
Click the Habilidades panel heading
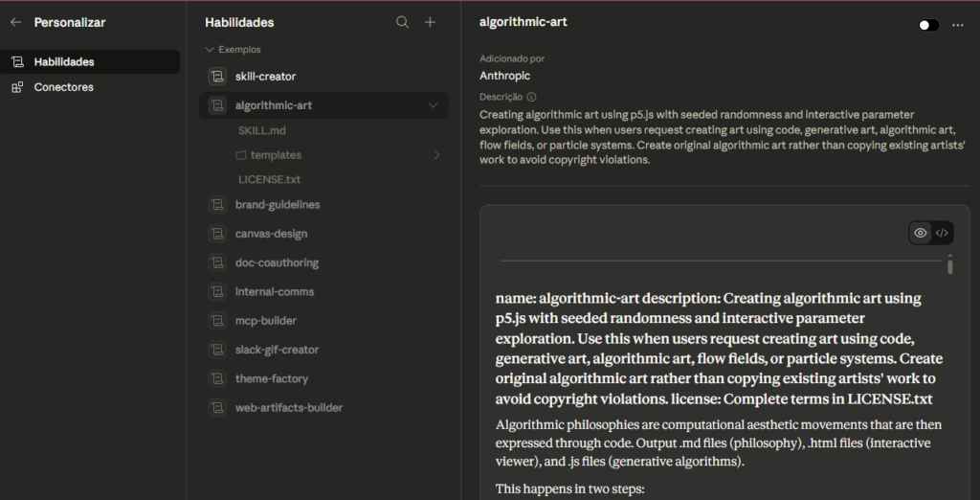pyautogui.click(x=239, y=23)
